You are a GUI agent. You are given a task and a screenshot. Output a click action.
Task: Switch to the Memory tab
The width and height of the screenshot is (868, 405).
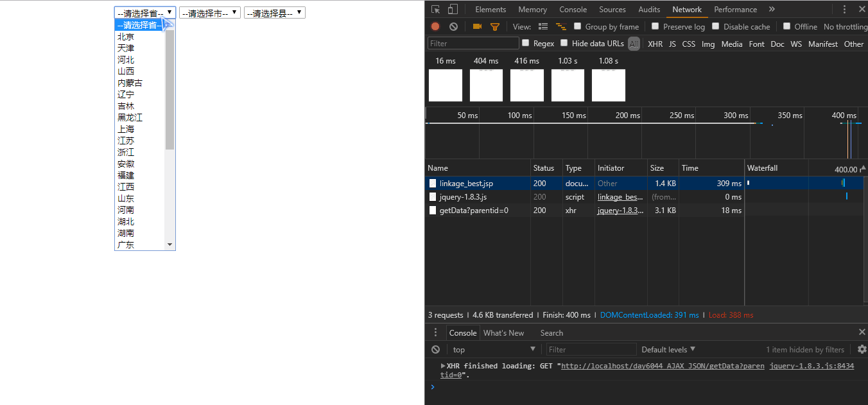point(533,10)
